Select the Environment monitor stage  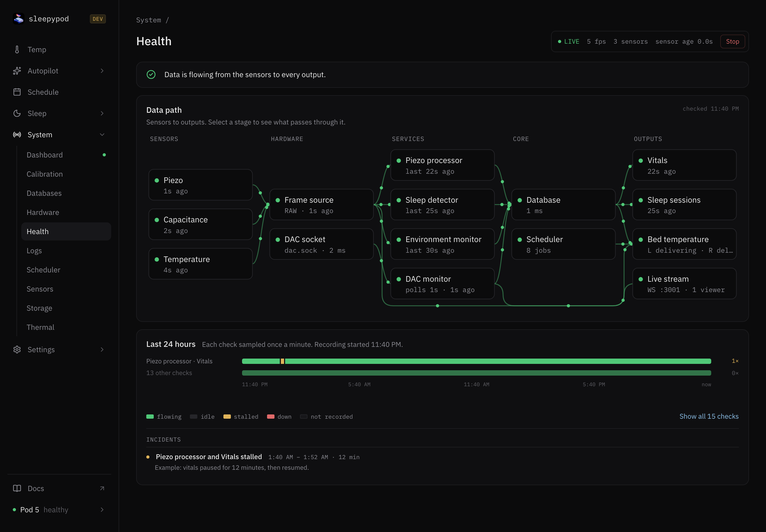442,244
